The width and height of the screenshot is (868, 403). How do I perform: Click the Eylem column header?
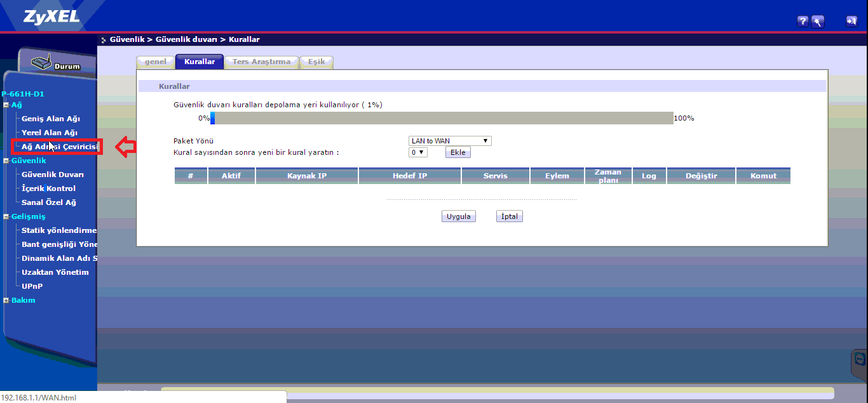[x=557, y=176]
